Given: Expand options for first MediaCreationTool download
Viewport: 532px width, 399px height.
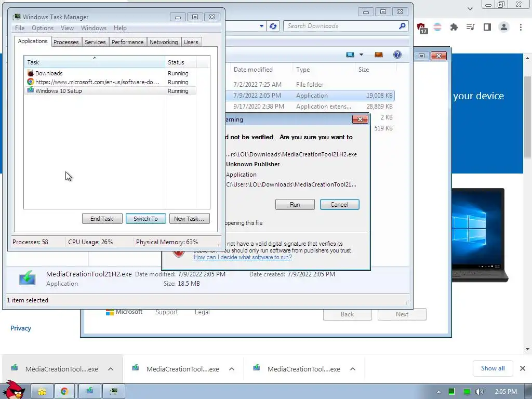Looking at the screenshot, I should pyautogui.click(x=111, y=369).
